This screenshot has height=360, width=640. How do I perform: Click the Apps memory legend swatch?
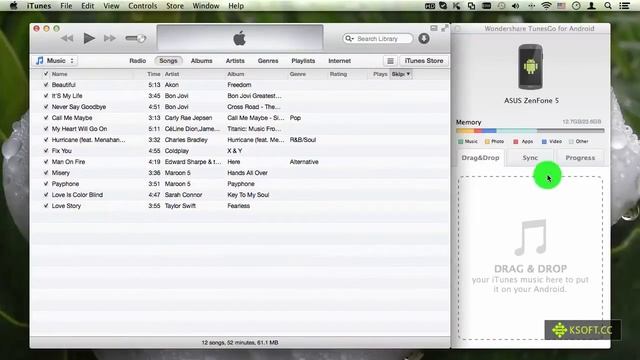(x=516, y=142)
